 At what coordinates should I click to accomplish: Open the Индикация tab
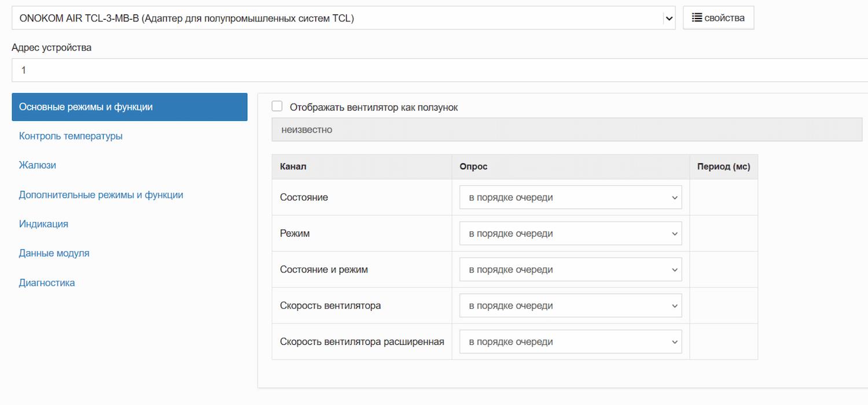(43, 224)
